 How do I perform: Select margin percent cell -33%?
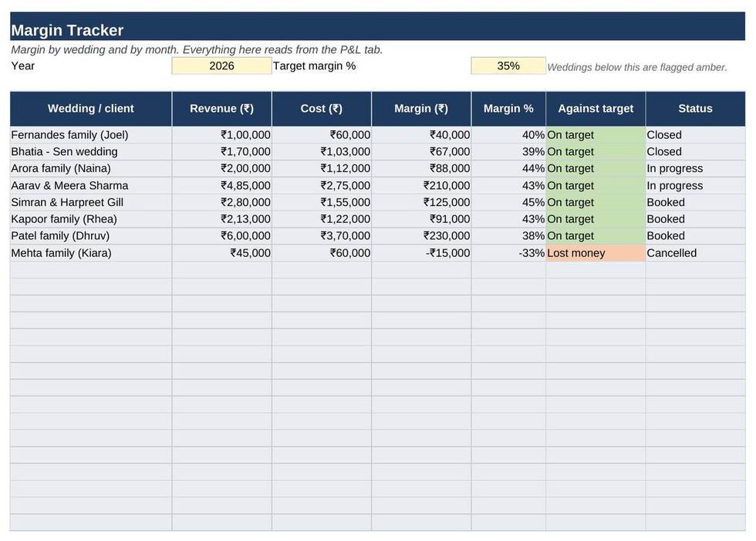coord(508,253)
